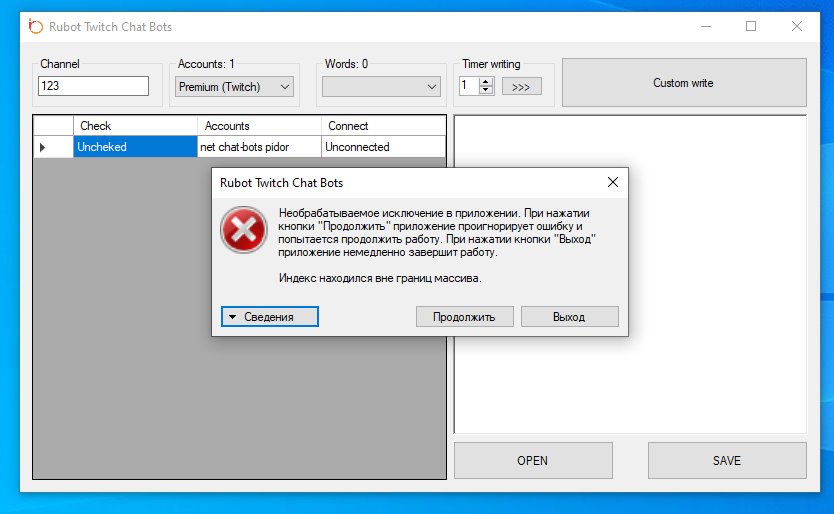Click the red error icon in dialog
The height and width of the screenshot is (514, 834).
[244, 231]
